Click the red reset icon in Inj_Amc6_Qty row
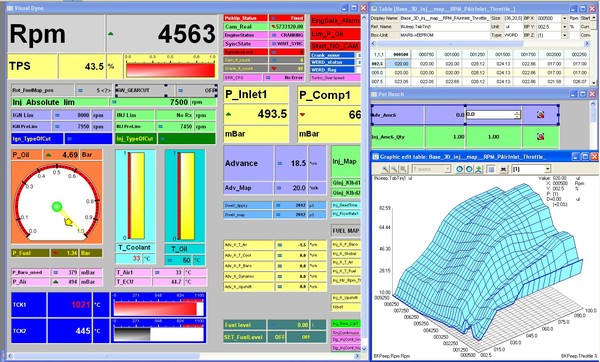Viewport: 600px width, 362px height. pos(540,136)
